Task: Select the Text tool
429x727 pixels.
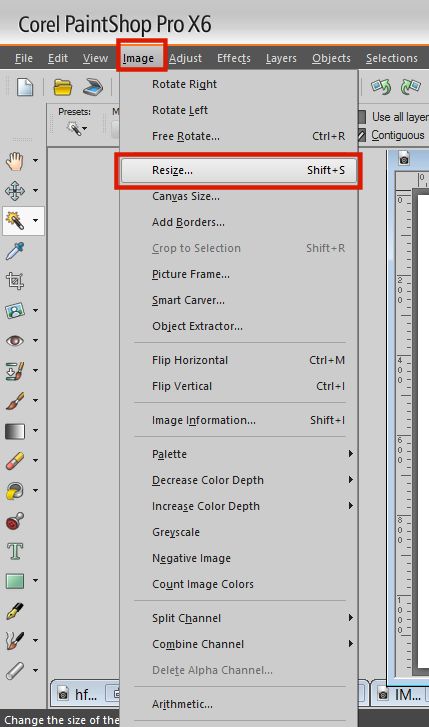Action: [x=15, y=551]
